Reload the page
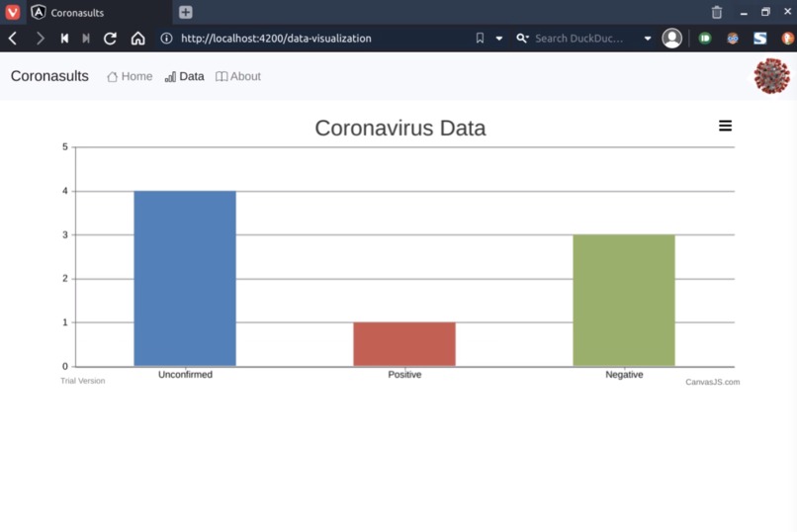 click(x=110, y=39)
